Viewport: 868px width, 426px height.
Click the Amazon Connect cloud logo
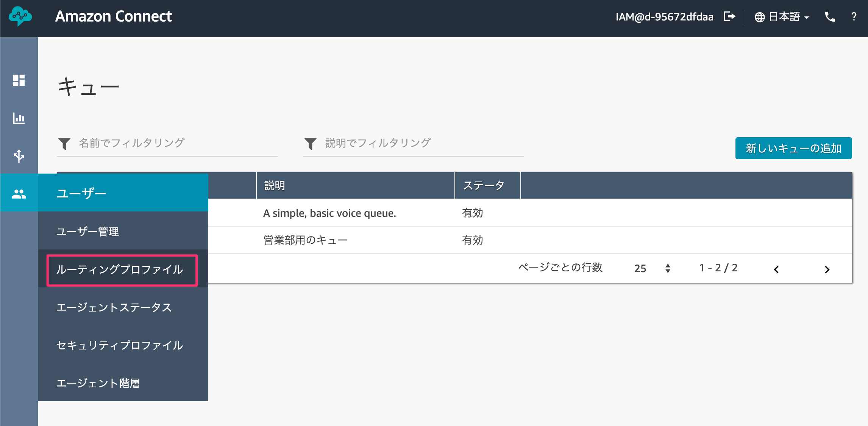point(20,17)
